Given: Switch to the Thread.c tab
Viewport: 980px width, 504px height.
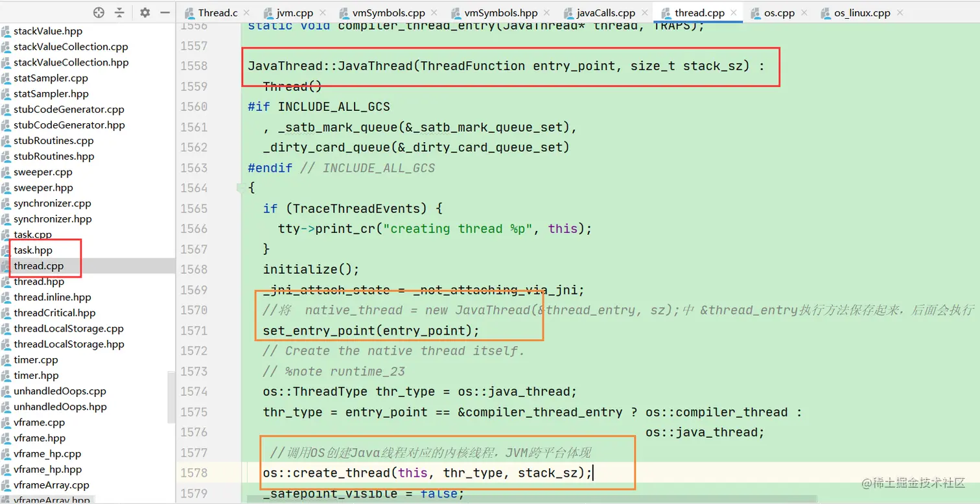Looking at the screenshot, I should click(x=218, y=12).
